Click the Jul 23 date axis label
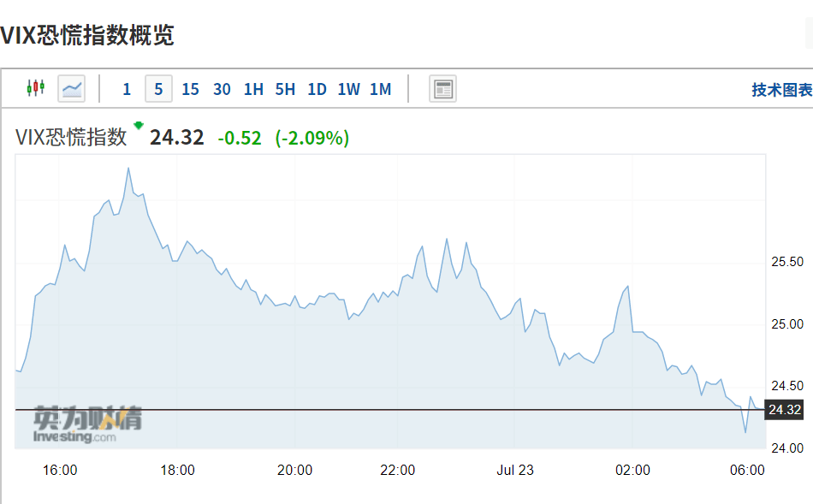 515,470
